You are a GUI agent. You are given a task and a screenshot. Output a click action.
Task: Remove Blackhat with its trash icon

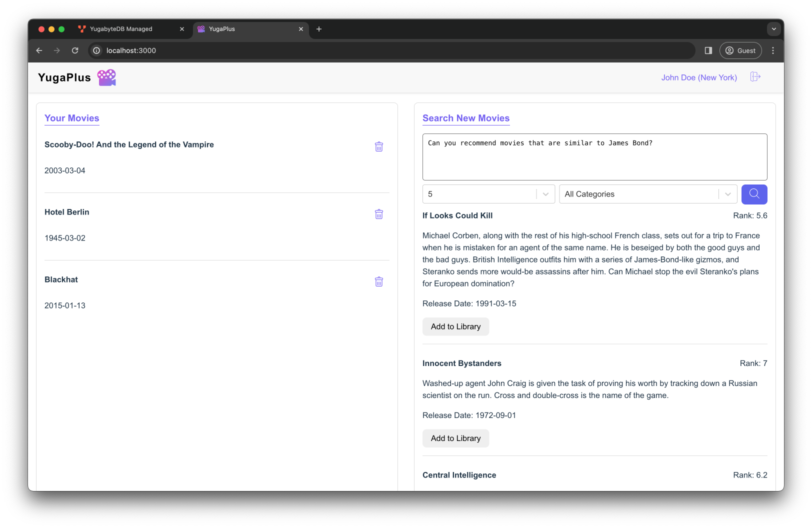click(378, 281)
